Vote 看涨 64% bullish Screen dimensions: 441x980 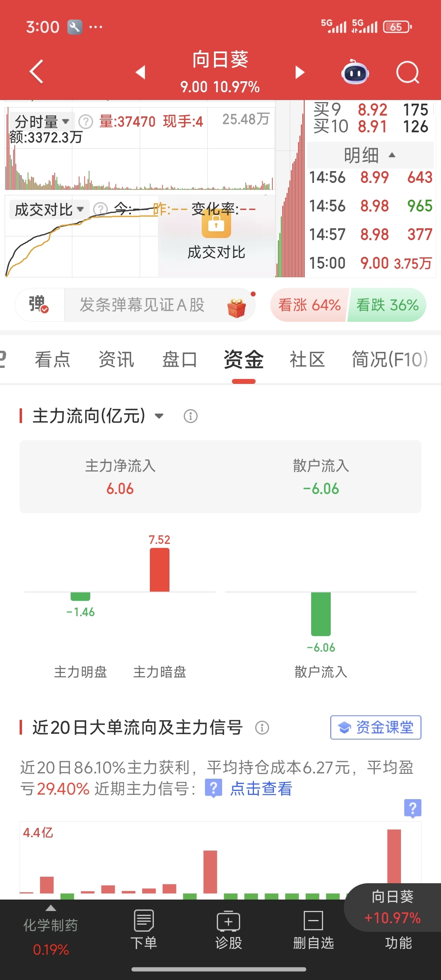pos(309,305)
